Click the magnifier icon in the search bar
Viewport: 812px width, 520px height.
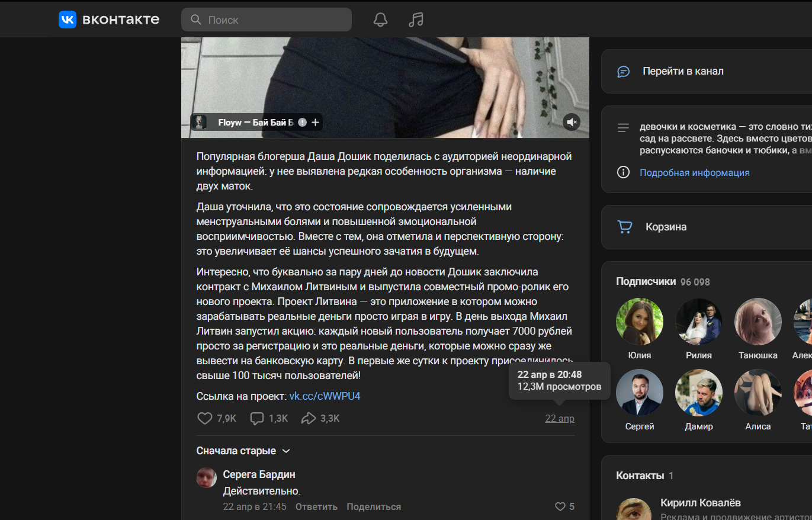pos(195,20)
